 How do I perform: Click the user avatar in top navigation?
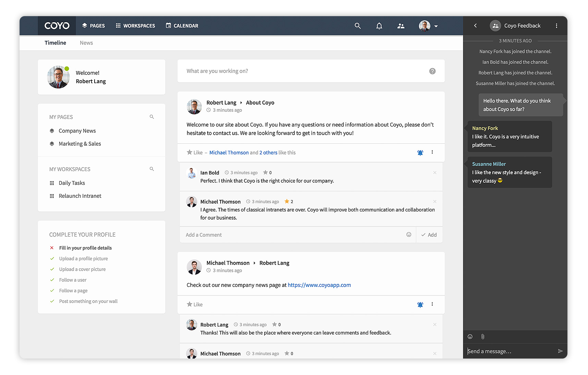pos(424,26)
